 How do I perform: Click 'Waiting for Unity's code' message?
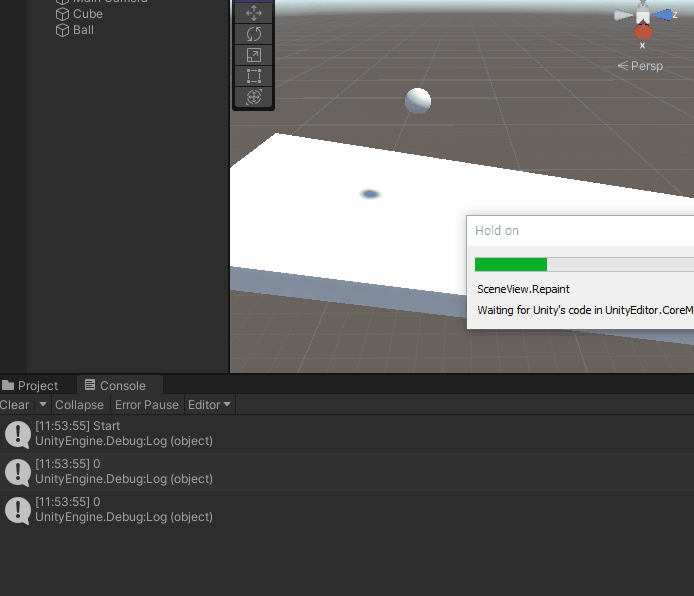point(585,310)
